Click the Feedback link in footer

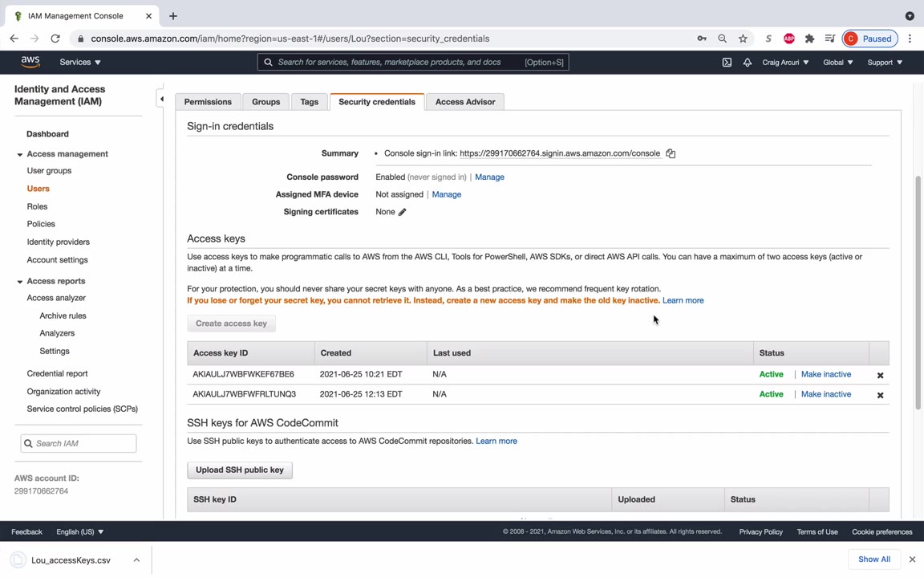[x=26, y=531]
